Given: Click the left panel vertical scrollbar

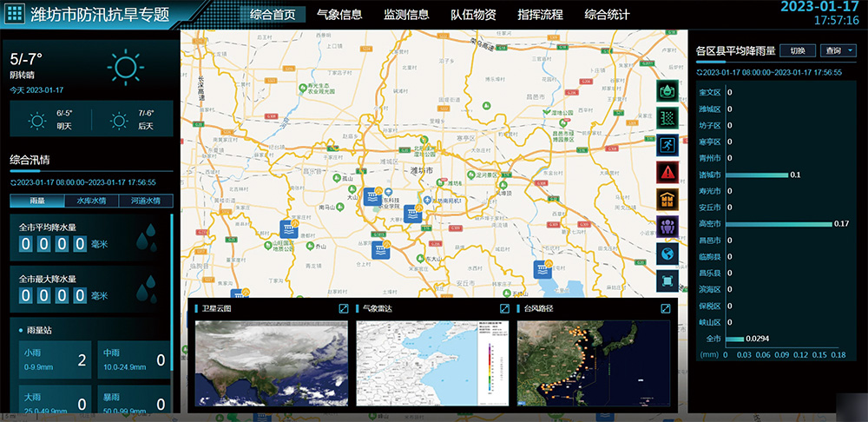Looking at the screenshot, I should [x=172, y=293].
